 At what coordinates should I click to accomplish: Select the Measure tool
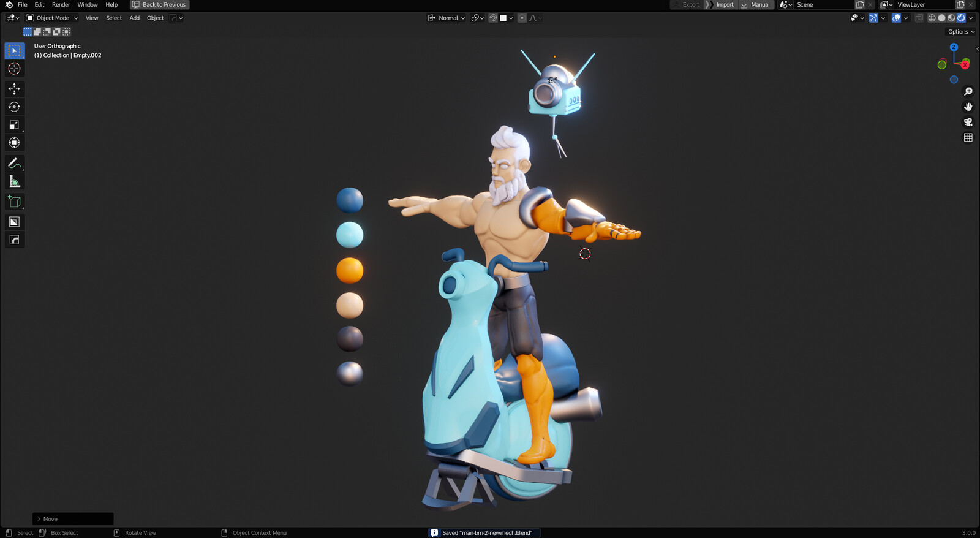click(14, 181)
